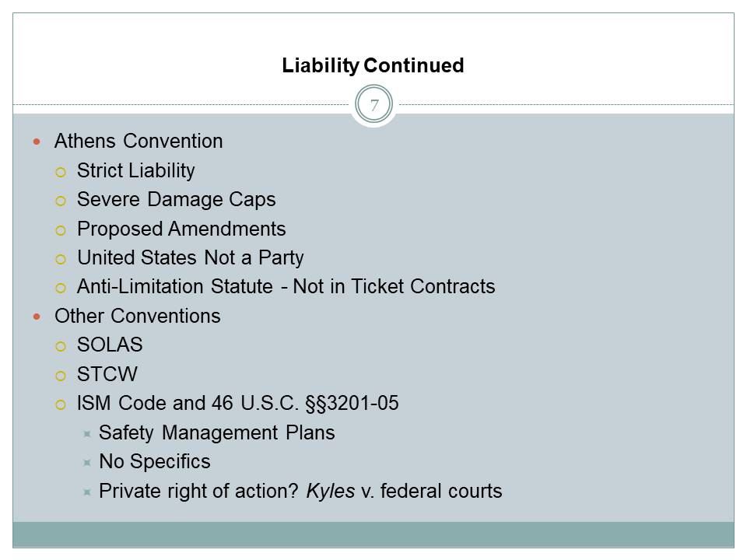Click the circle bullet next to STCW

coord(61,375)
